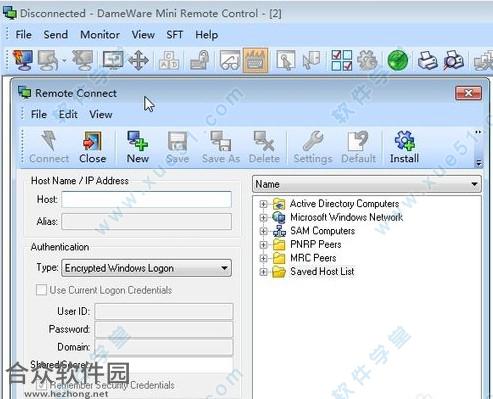Click in the Alias input field
Image resolution: width=493 pixels, height=399 pixels.
[146, 221]
